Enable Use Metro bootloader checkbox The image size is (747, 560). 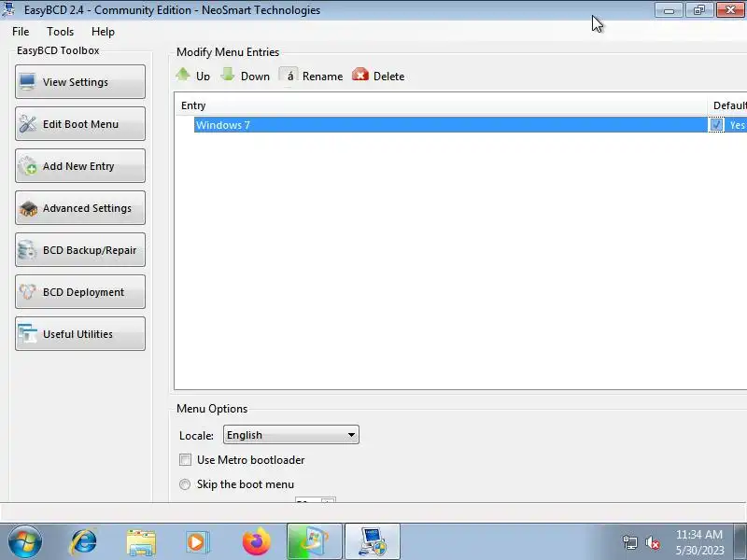coord(185,459)
